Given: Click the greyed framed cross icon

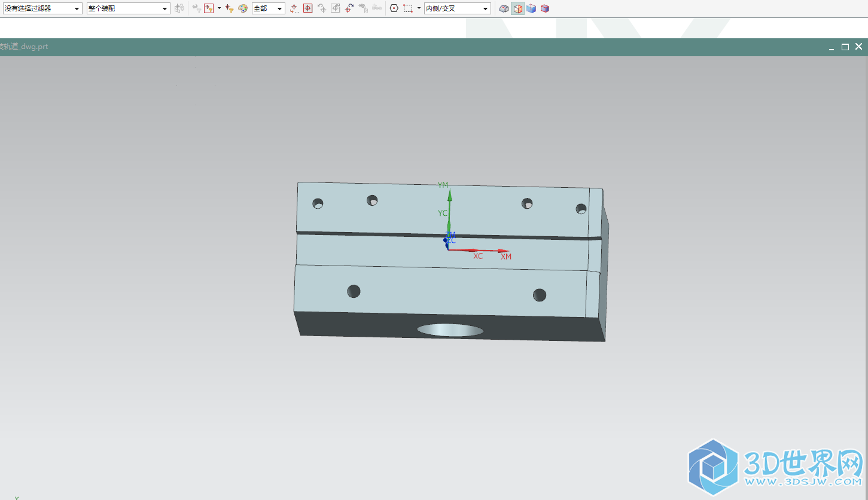Looking at the screenshot, I should tap(336, 8).
